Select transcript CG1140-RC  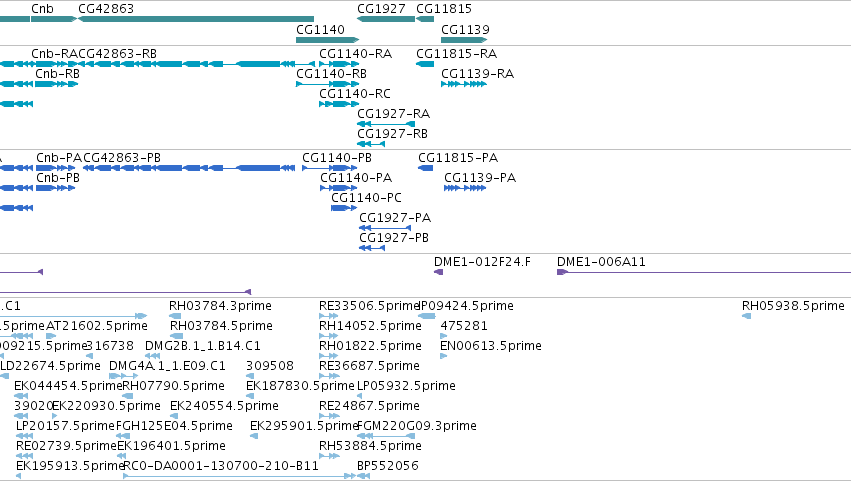[x=339, y=104]
